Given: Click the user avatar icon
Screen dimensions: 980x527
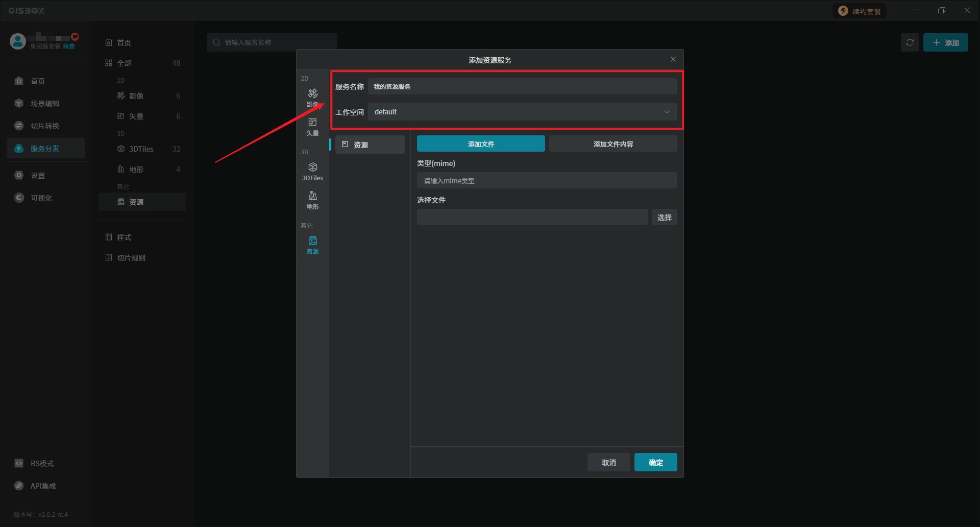Looking at the screenshot, I should 18,41.
